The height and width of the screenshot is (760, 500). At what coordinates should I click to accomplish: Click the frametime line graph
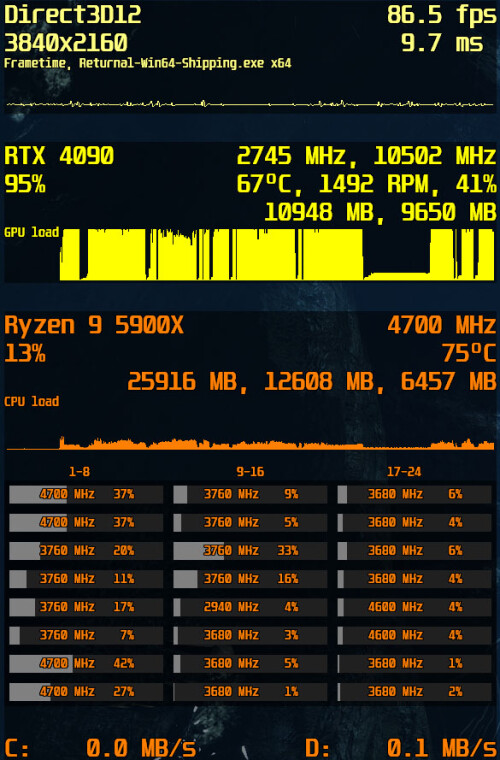[250, 104]
